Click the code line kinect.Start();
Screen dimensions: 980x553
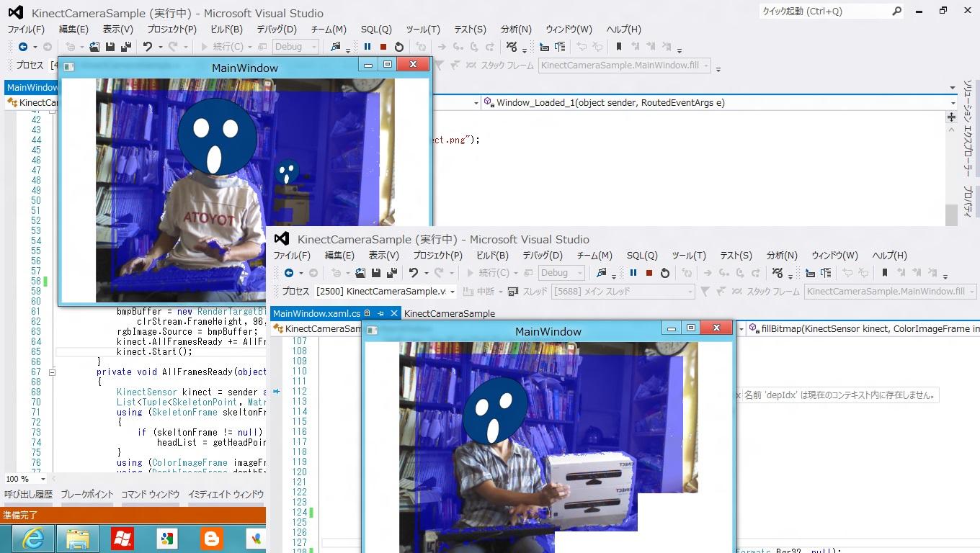155,352
